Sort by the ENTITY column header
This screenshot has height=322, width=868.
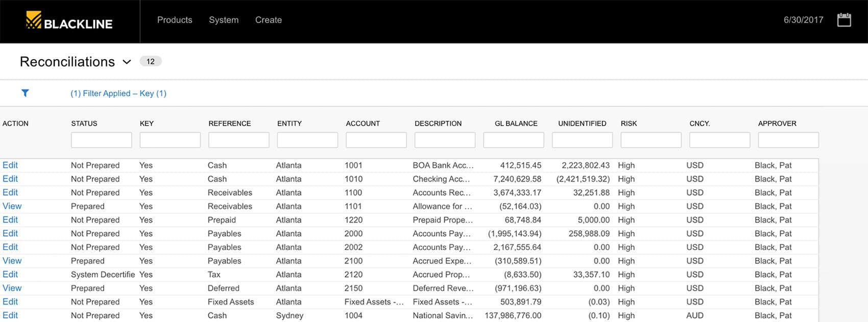290,123
